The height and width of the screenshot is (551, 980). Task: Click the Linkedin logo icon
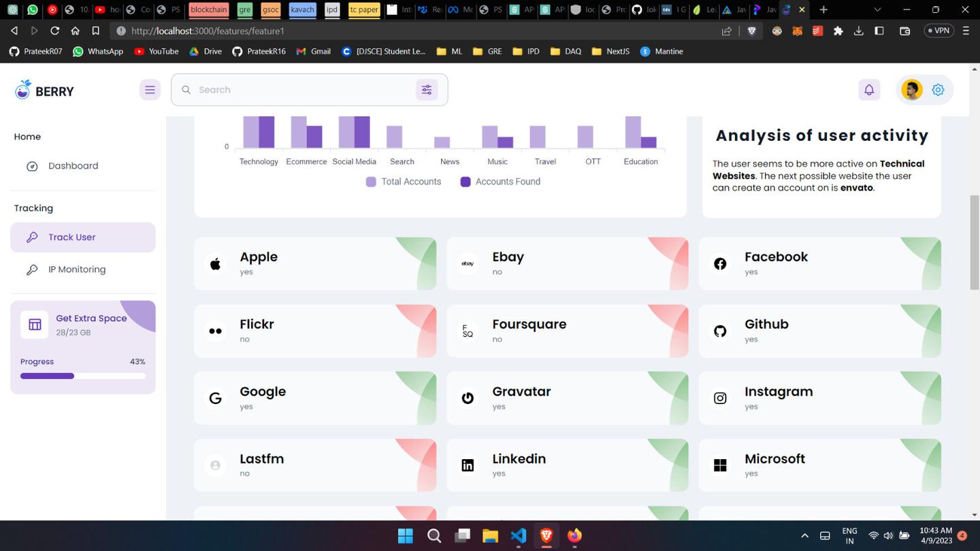(468, 465)
